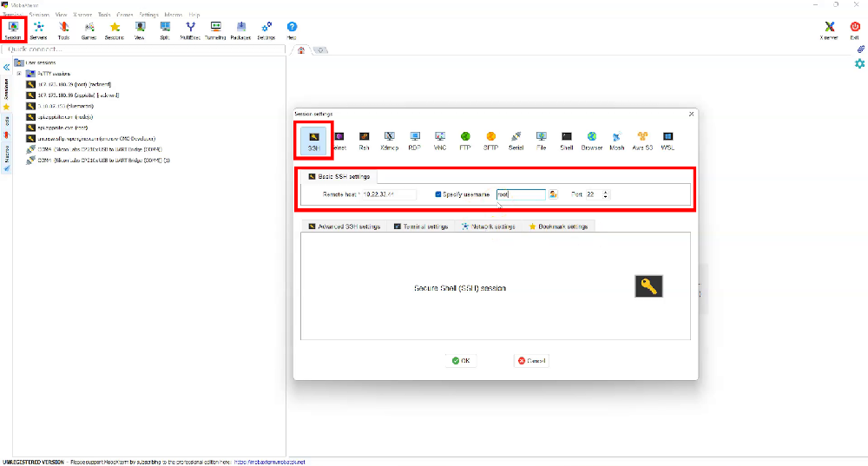
Task: Switch to the Terminal settings tab
Action: (421, 226)
